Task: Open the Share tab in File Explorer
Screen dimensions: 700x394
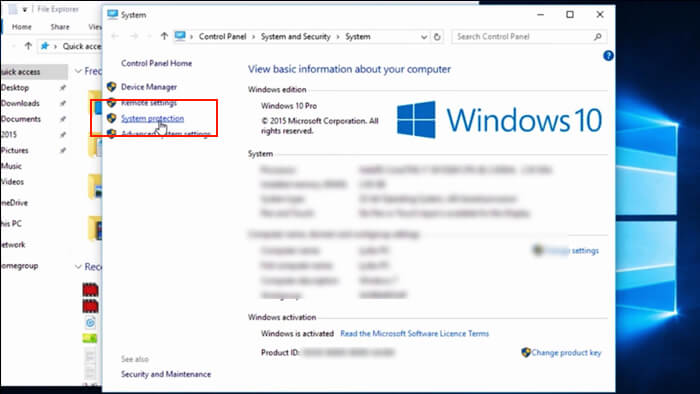Action: coord(60,27)
